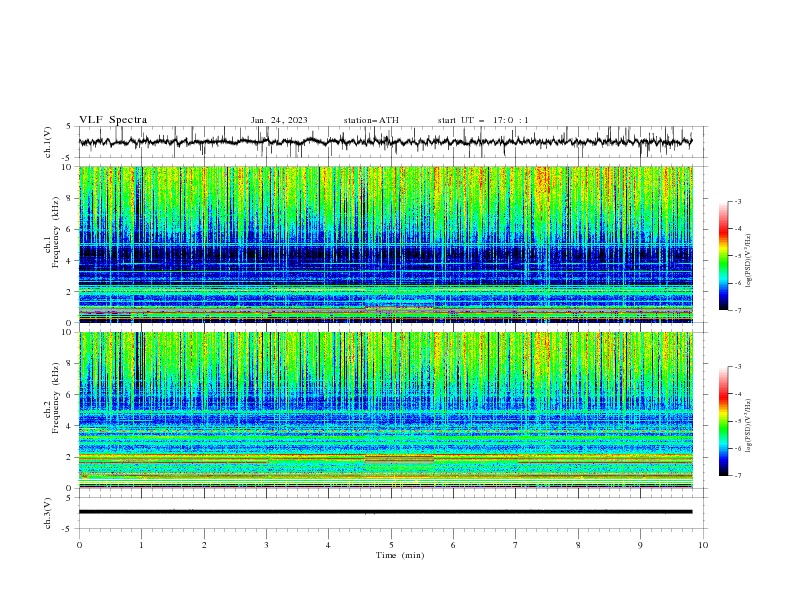The height and width of the screenshot is (612, 792).
Task: Click the log(PSD) label beside ch.2 colorbar
Action: (x=749, y=425)
